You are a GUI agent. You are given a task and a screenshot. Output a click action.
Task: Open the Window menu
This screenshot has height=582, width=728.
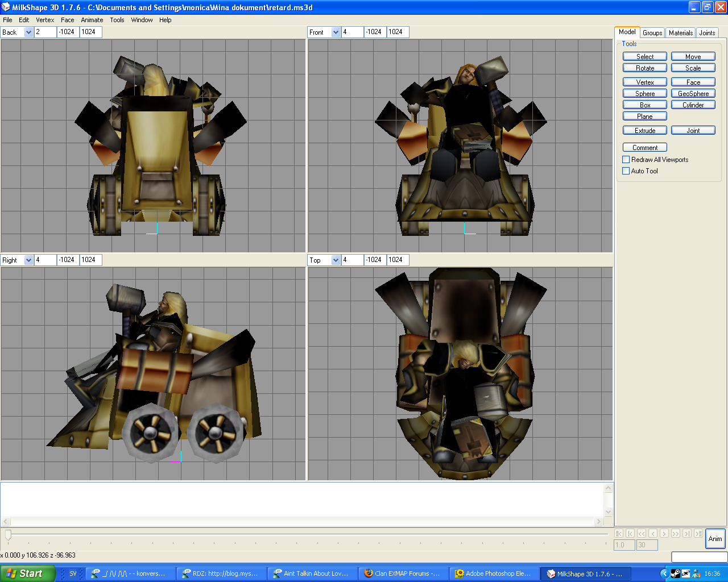pyautogui.click(x=142, y=20)
